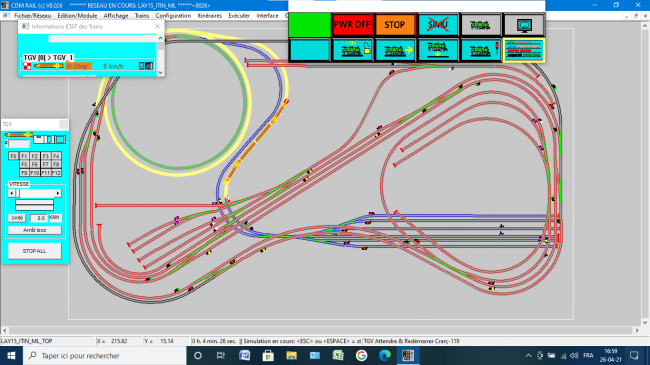This screenshot has width=650, height=365.
Task: Toggle the F1 function button
Action: point(24,156)
